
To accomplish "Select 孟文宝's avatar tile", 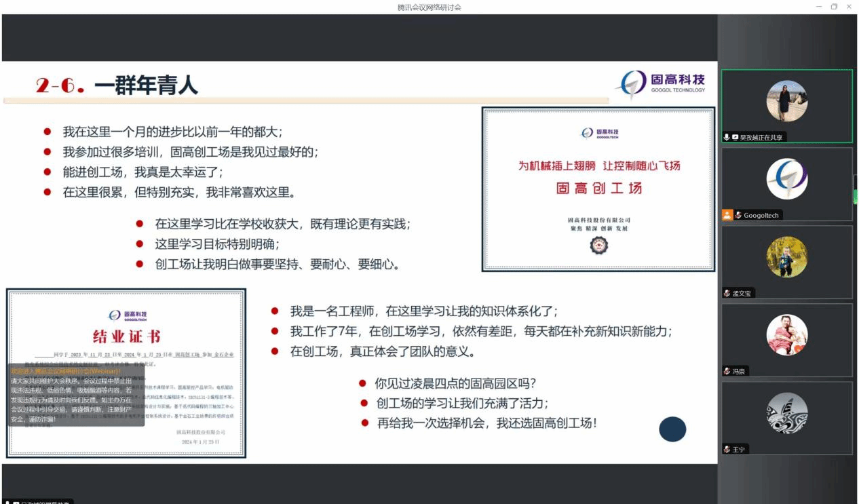I will pyautogui.click(x=787, y=257).
